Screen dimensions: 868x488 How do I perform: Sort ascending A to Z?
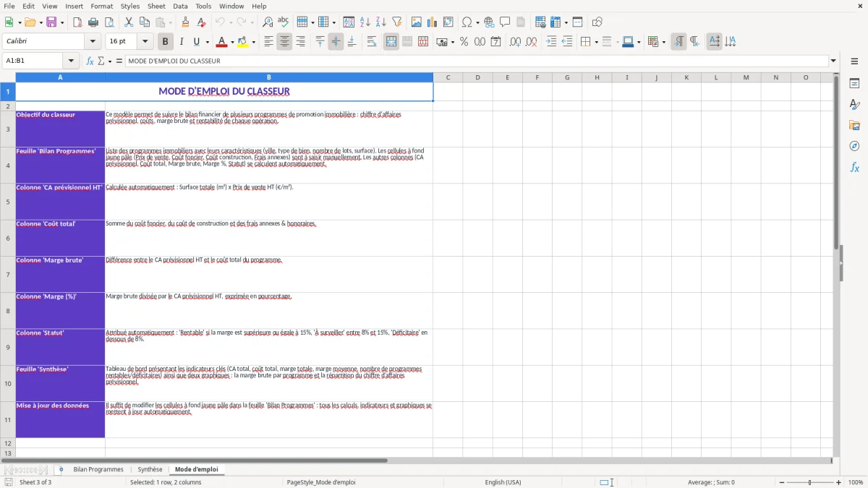(365, 22)
